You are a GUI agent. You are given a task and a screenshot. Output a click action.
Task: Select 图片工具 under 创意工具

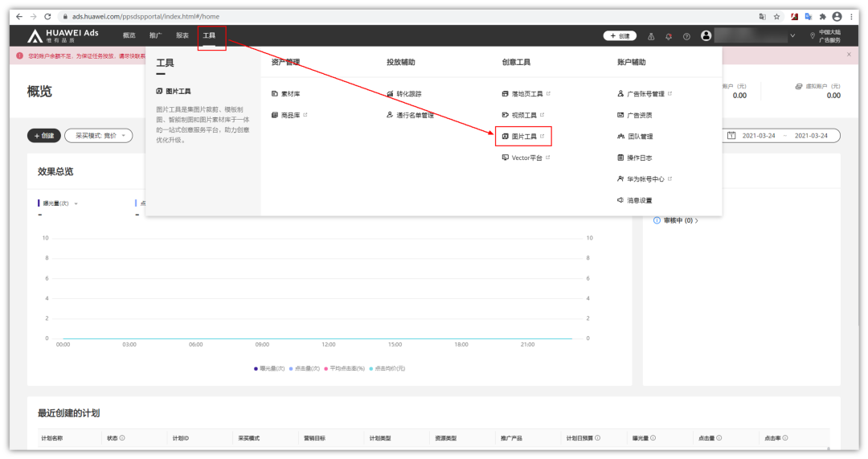click(523, 137)
